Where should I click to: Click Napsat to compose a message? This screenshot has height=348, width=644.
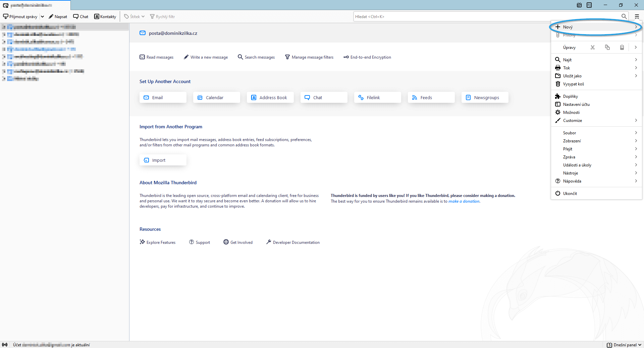[58, 16]
